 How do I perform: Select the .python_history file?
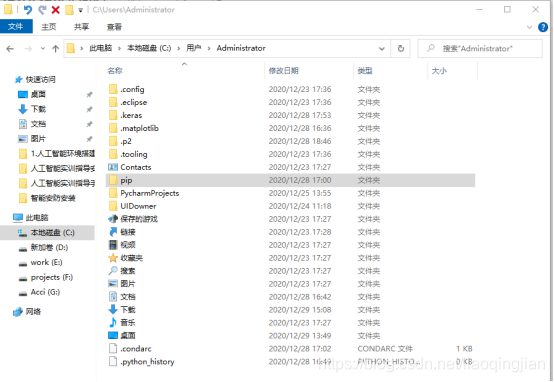click(147, 362)
